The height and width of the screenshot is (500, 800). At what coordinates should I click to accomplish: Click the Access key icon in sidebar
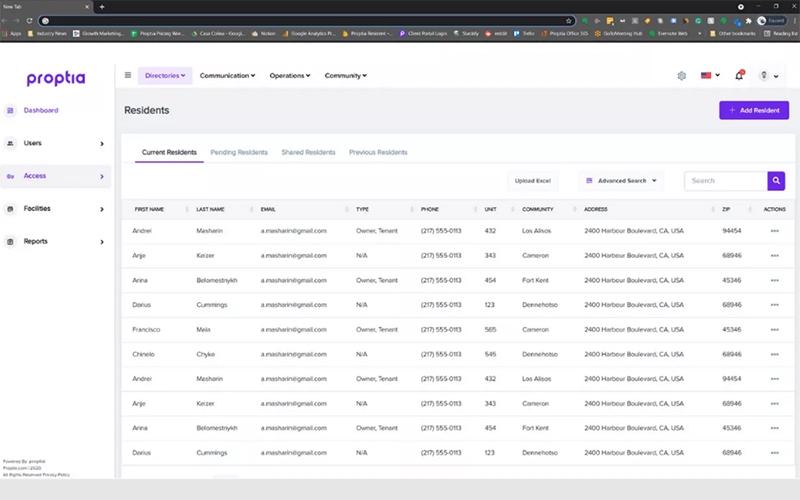click(x=10, y=176)
